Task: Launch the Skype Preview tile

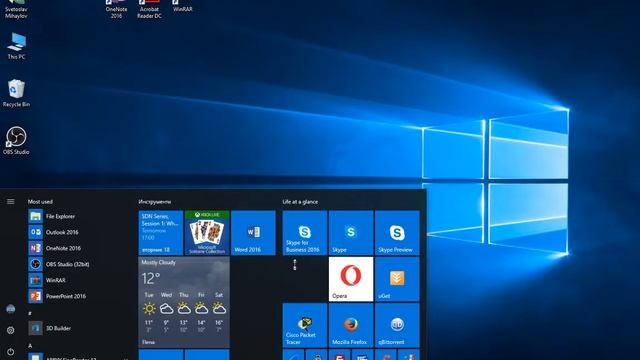Action: (x=397, y=233)
